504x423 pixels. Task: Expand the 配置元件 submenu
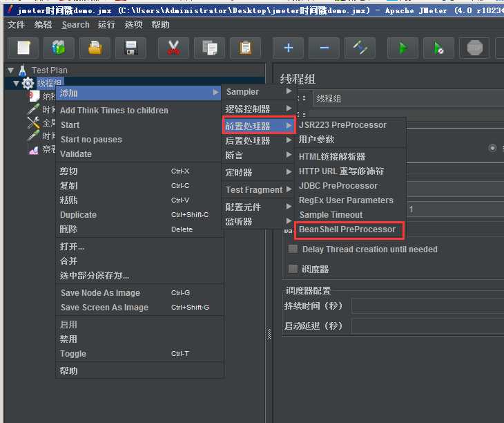(x=258, y=207)
